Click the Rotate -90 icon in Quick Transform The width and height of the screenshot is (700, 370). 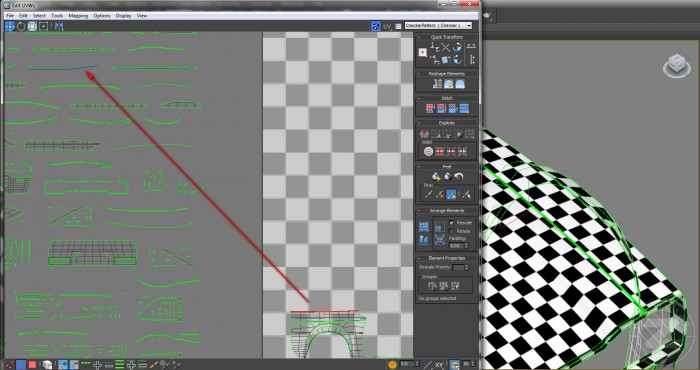[458, 60]
